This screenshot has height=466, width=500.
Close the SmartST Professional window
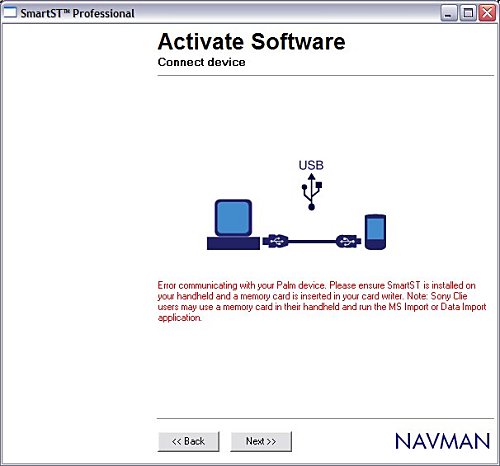pyautogui.click(x=487, y=13)
